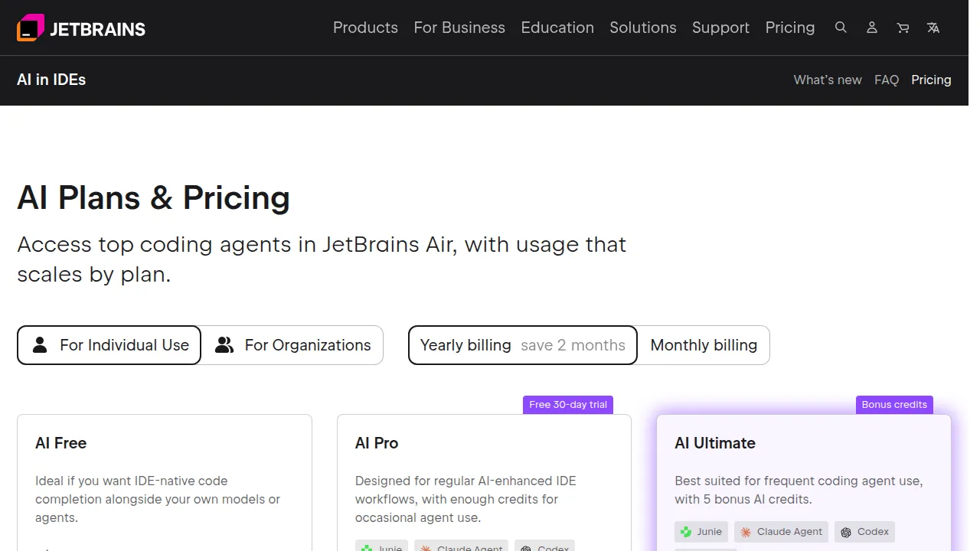This screenshot has width=980, height=551.
Task: Click the AI Plans & Pricing heading
Action: pyautogui.click(x=153, y=197)
